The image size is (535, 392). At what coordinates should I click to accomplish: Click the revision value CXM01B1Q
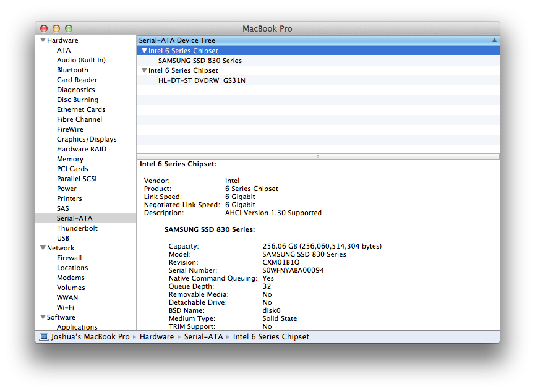(x=281, y=262)
